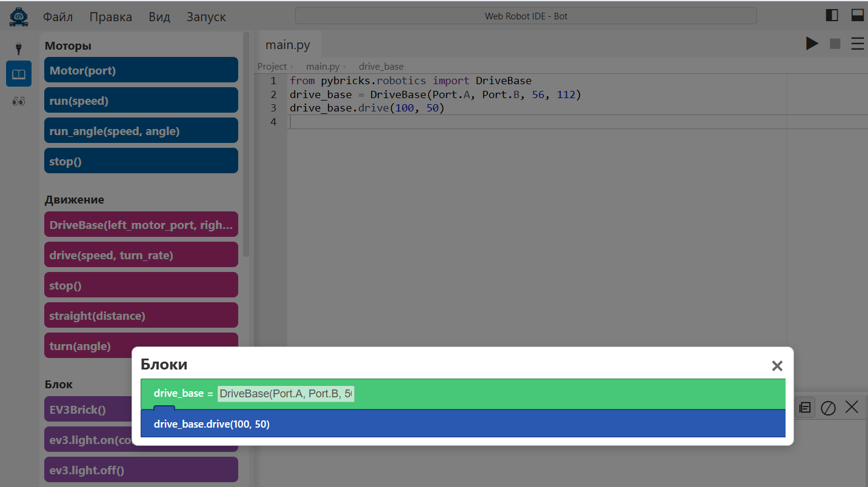
Task: Click main.py in the breadcrumb
Action: tap(322, 67)
